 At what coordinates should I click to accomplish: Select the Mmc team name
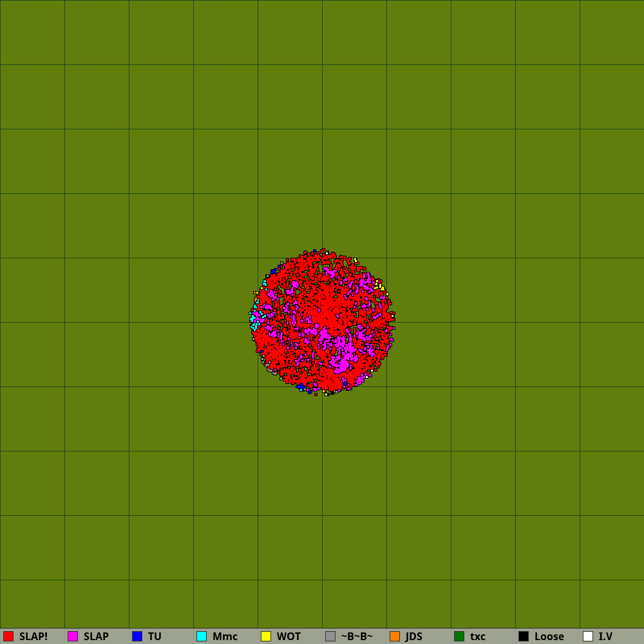point(225,636)
